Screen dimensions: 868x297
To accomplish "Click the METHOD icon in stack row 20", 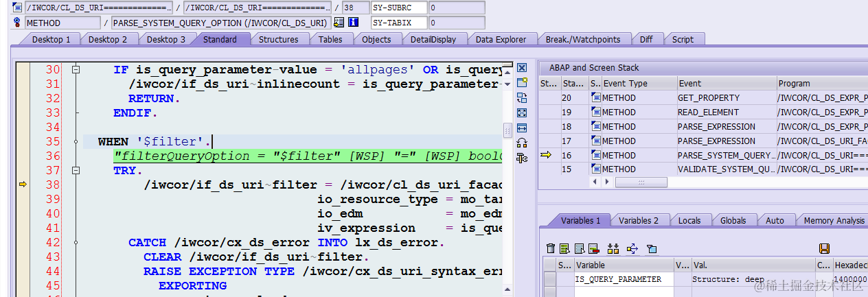I will click(595, 97).
